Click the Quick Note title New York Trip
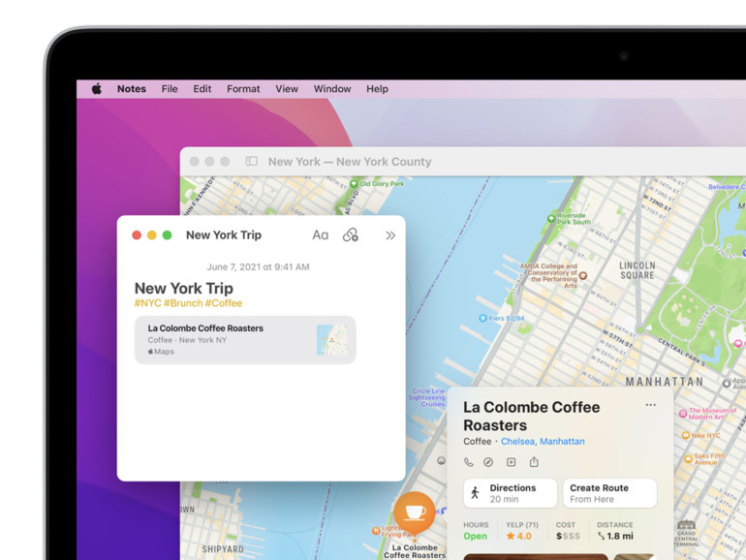The width and height of the screenshot is (746, 560). pos(224,235)
